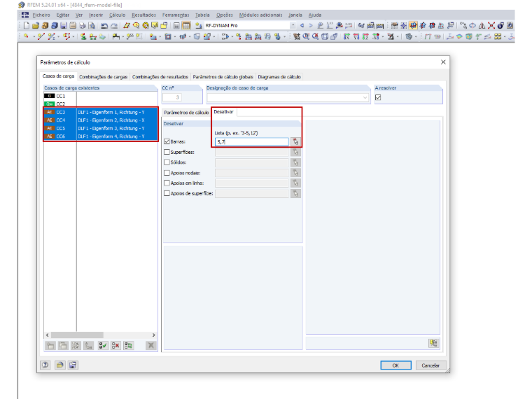Expand the RF-DYNAM Pro module dropdown
Image resolution: width=532 pixels, height=399 pixels.
293,25
